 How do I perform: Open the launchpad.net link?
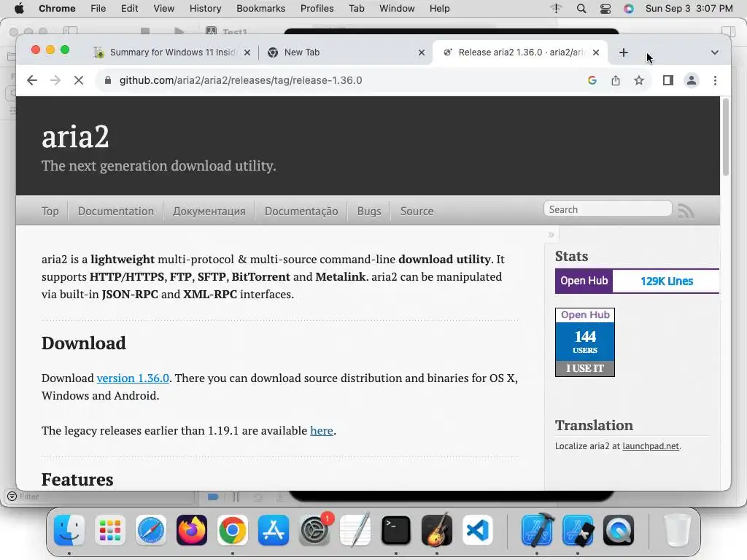coord(651,446)
